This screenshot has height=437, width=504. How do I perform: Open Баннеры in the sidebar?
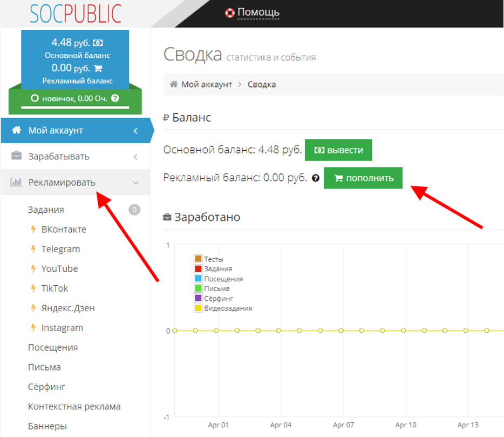[47, 426]
